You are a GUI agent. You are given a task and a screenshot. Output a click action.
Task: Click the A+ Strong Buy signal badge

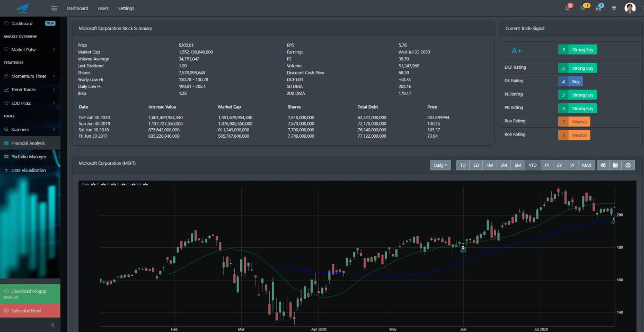[x=578, y=50]
